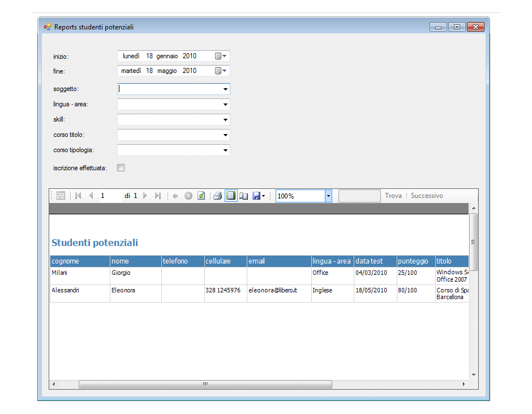This screenshot has height=414, width=532.
Task: Click the gennaio month in inizio date
Action: point(167,56)
